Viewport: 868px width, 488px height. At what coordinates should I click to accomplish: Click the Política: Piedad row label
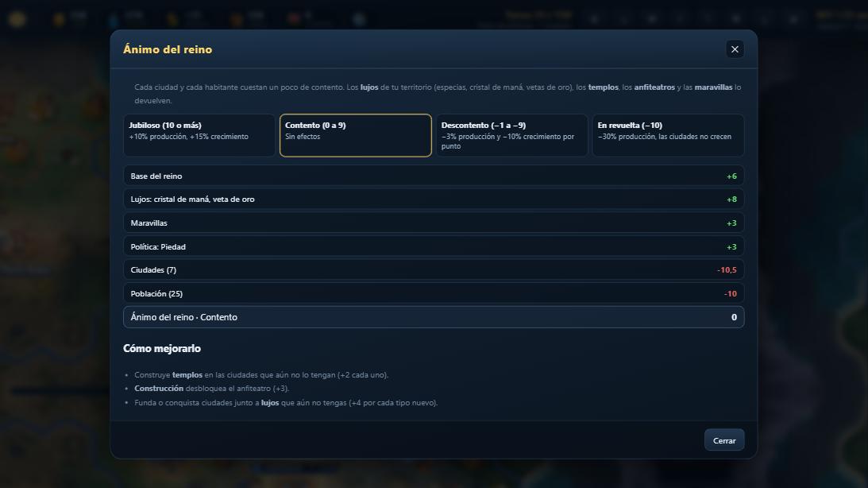[158, 247]
